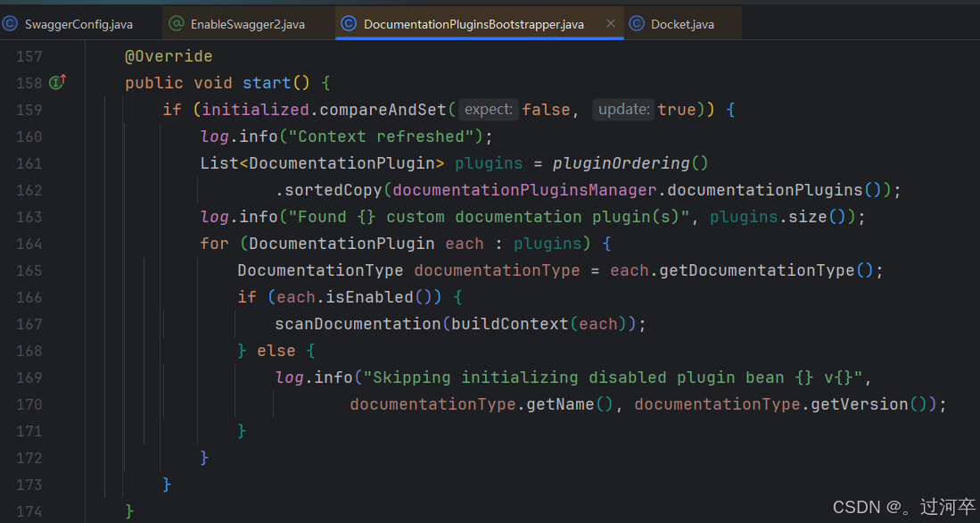Viewport: 980px width, 523px height.
Task: Click the @Override annotation on line 157
Action: (169, 55)
